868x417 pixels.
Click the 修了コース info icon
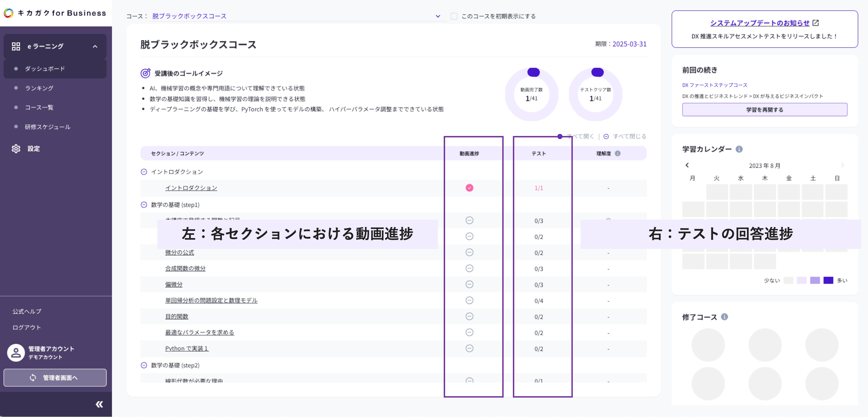coord(724,317)
